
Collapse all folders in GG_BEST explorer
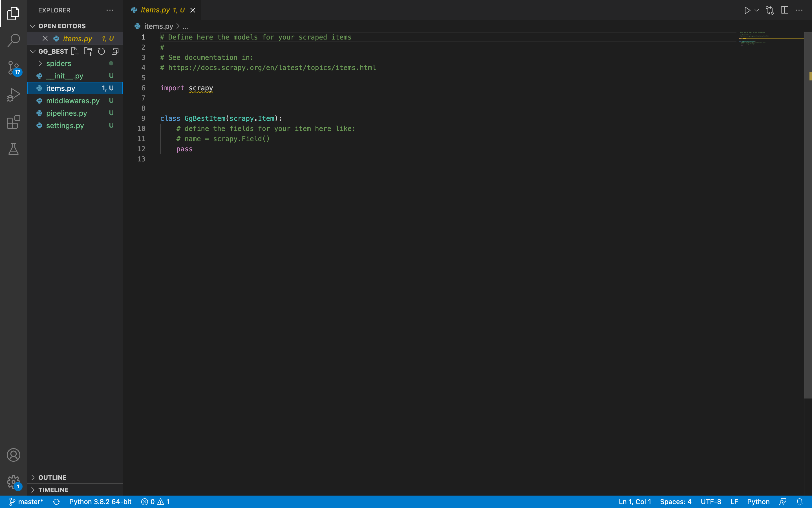click(x=115, y=51)
